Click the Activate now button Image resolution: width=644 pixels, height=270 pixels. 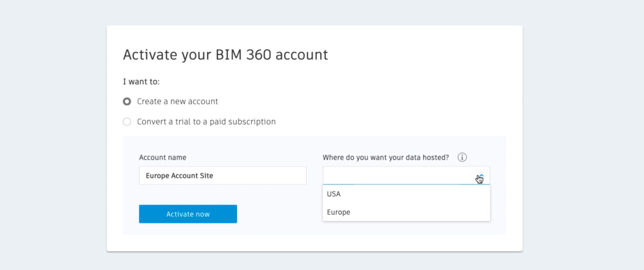click(188, 214)
